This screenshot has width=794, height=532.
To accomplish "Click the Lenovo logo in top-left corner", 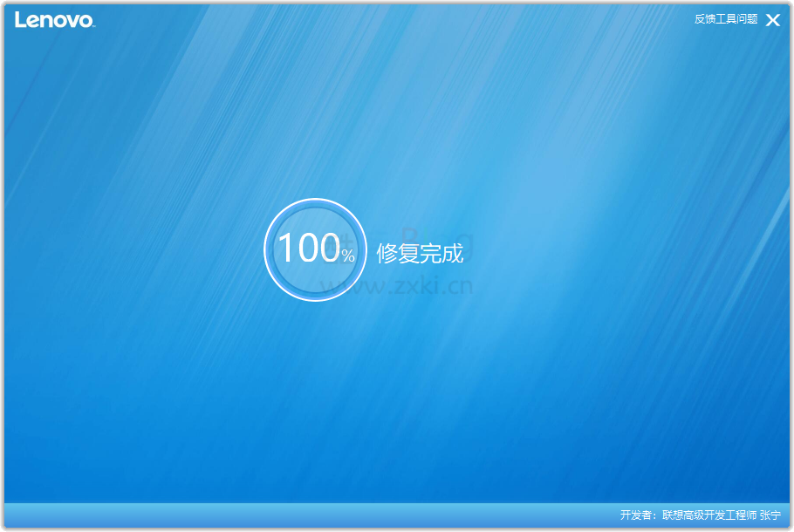I will (52, 20).
